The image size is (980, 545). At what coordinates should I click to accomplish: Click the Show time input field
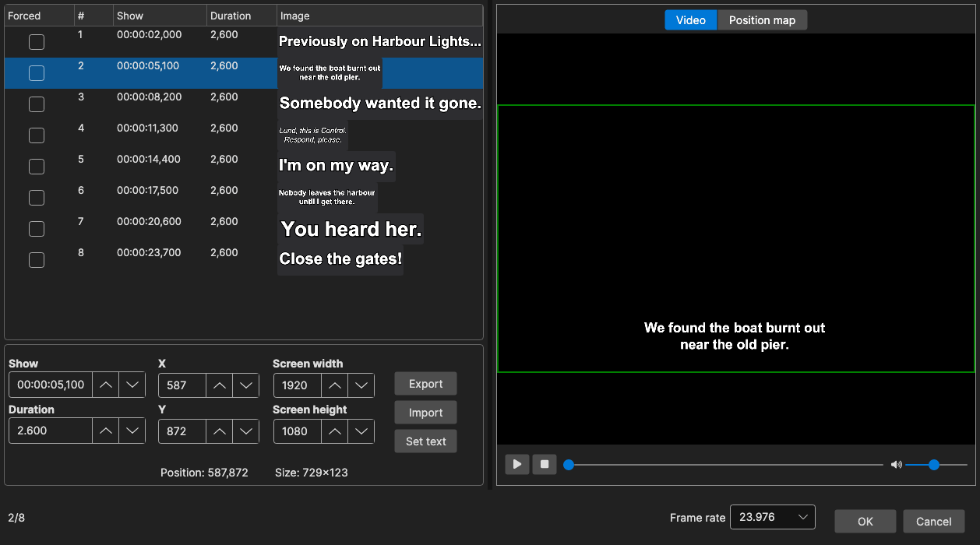(x=51, y=385)
